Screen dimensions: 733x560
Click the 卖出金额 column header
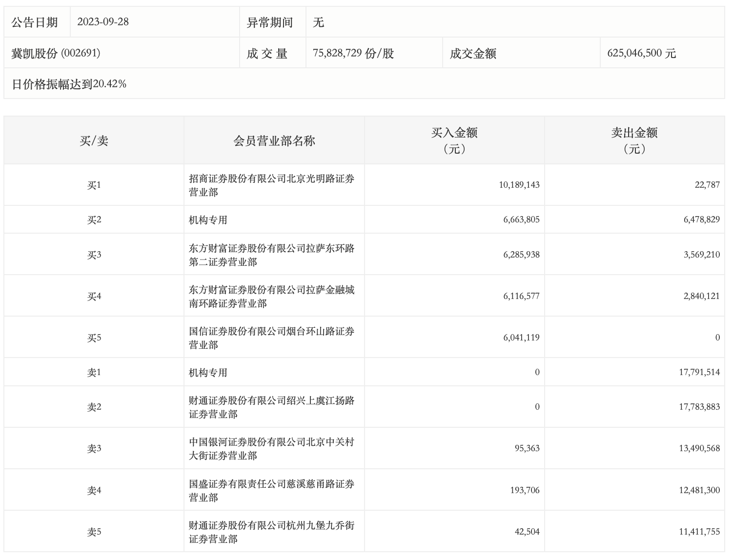634,140
